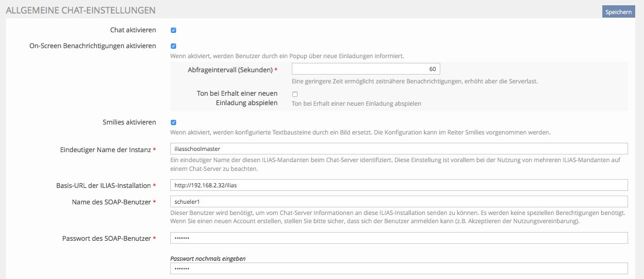The height and width of the screenshot is (279, 644).
Task: Select the Basis-URL field with http://192.168.2.32/ilias
Action: (x=399, y=186)
